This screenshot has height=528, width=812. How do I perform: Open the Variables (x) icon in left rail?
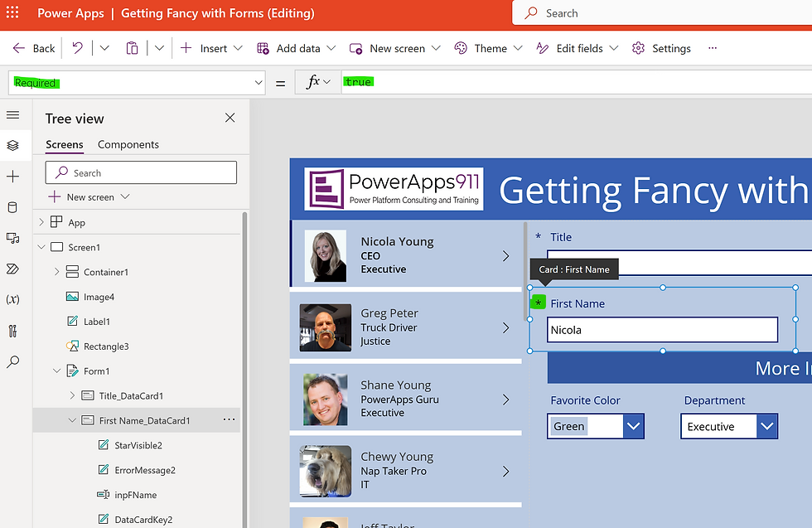tap(13, 299)
